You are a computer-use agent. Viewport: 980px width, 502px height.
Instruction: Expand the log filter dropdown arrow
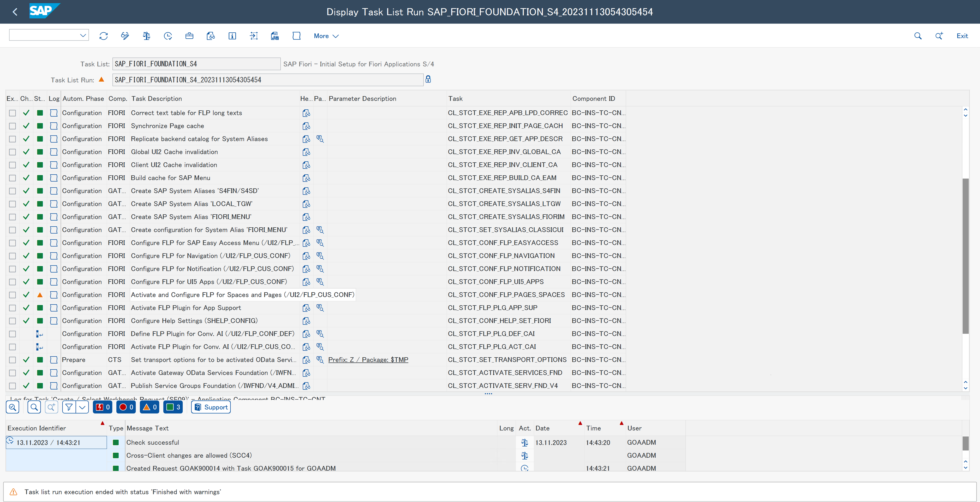[x=82, y=407]
